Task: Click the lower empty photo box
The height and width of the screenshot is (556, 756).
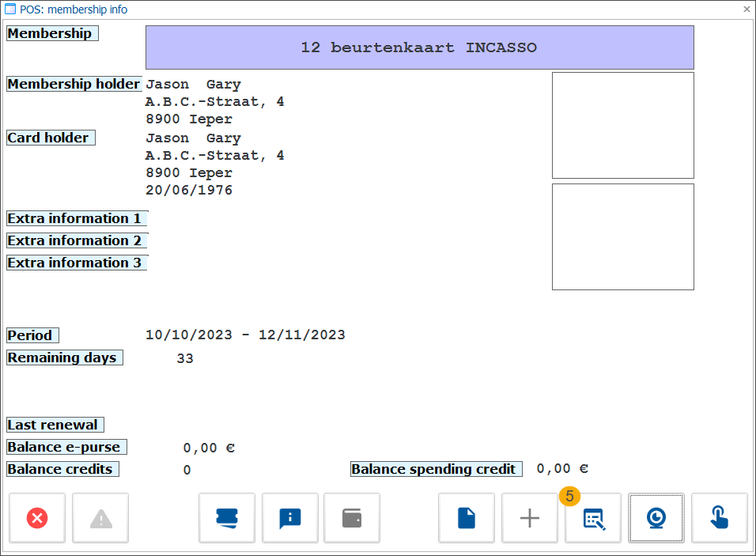Action: pos(622,236)
